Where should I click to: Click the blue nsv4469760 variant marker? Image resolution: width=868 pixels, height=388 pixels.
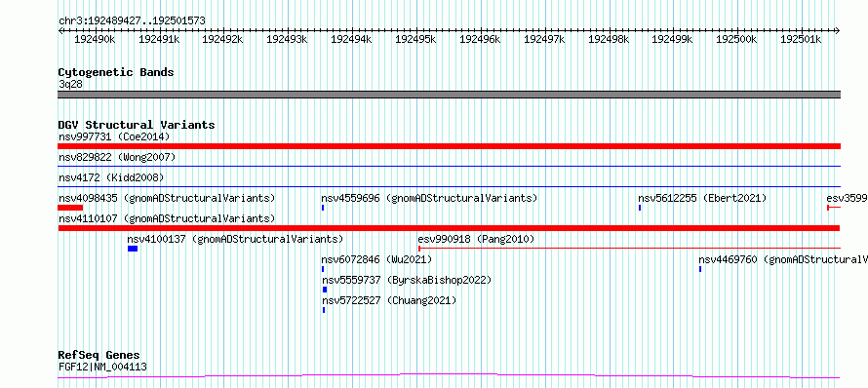pyautogui.click(x=699, y=269)
